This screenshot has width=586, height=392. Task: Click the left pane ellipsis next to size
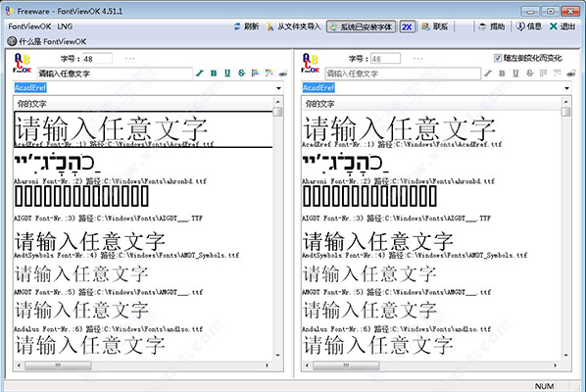click(x=129, y=59)
